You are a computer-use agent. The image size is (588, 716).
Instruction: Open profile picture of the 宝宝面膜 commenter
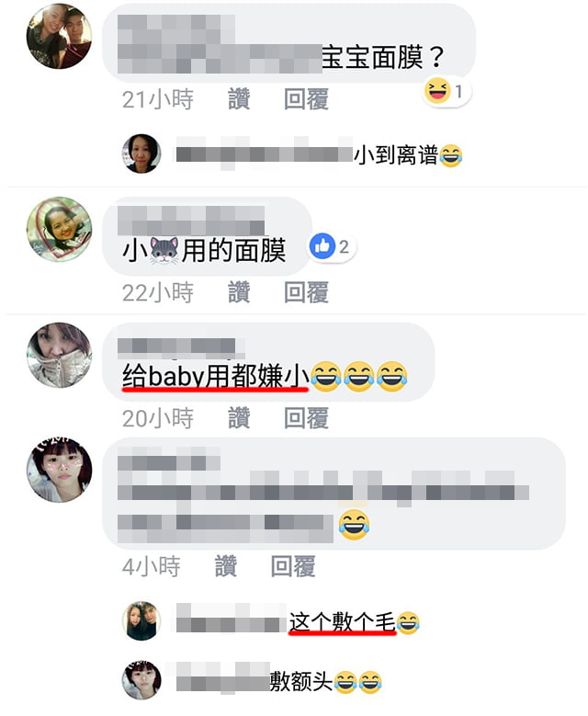point(60,36)
